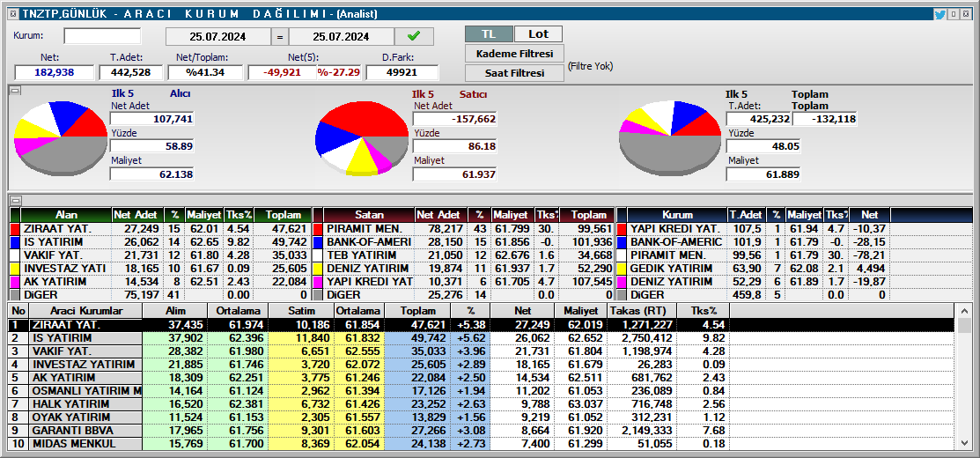Click GEDIK YATIRIM in Kurum table
The height and width of the screenshot is (458, 980).
tap(671, 268)
